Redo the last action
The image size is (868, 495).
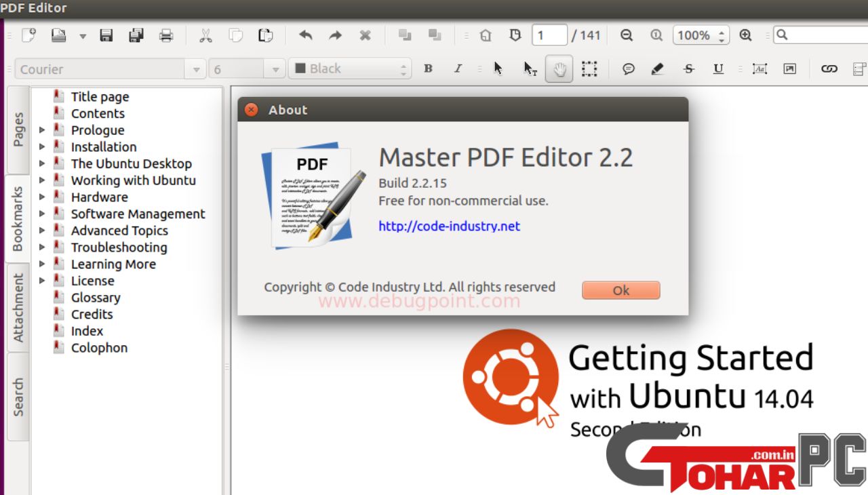335,35
